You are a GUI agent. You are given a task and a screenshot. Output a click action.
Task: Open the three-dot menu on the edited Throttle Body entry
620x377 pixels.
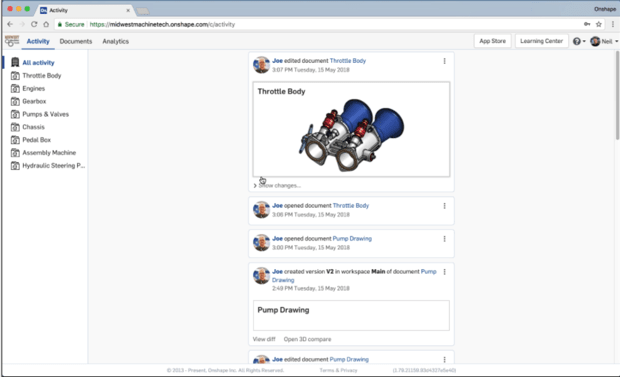coord(444,61)
